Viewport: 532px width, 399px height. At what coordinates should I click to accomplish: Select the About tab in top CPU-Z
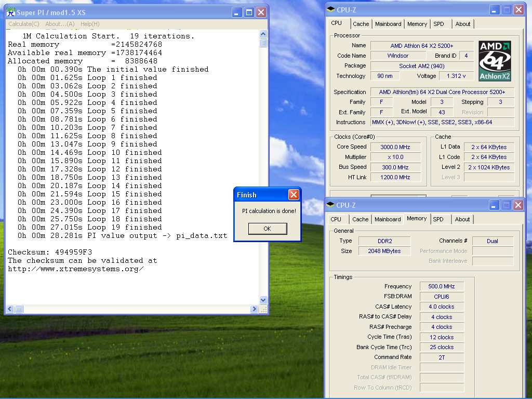coord(463,24)
